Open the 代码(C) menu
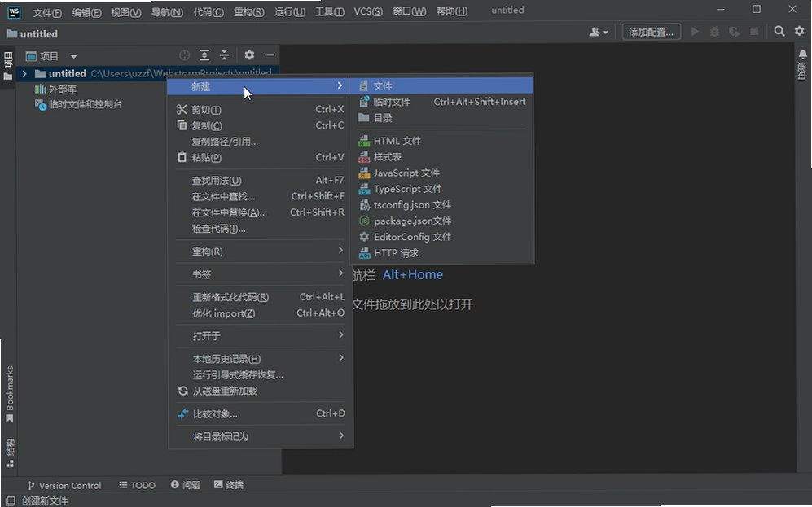 208,12
